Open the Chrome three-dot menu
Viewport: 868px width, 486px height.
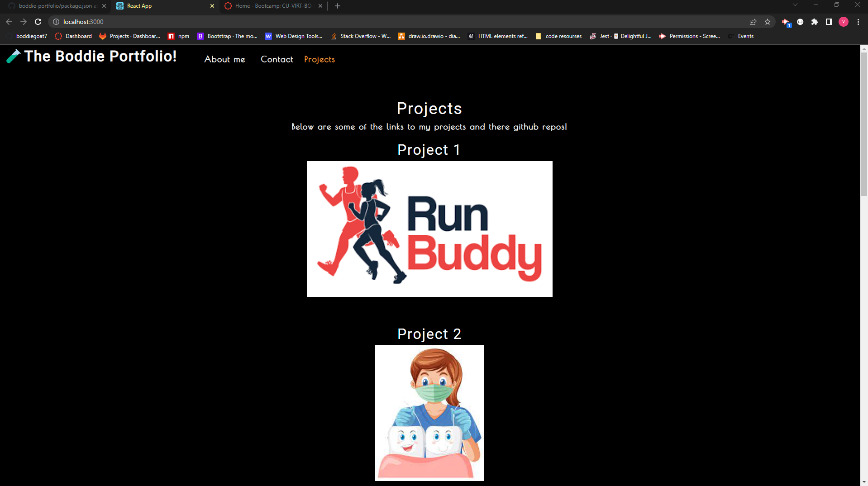point(858,22)
